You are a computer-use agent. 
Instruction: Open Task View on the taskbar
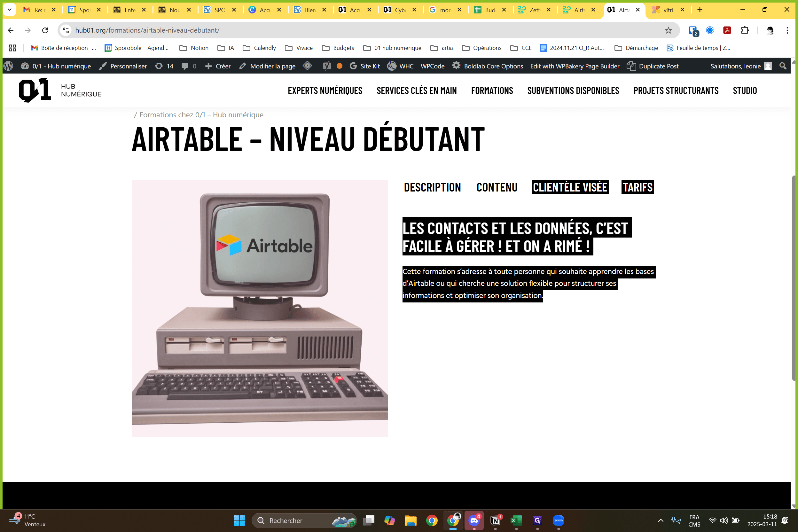point(368,520)
